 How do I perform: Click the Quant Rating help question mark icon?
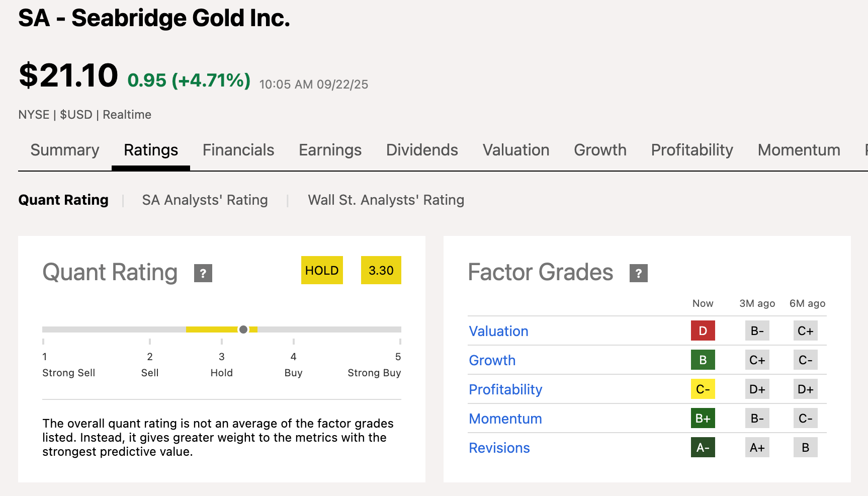coord(203,273)
